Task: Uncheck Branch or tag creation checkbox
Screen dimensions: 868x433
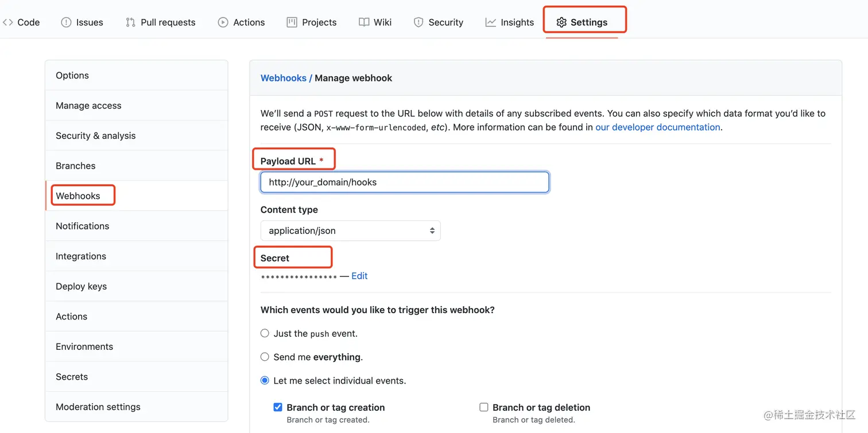Action: pos(278,407)
